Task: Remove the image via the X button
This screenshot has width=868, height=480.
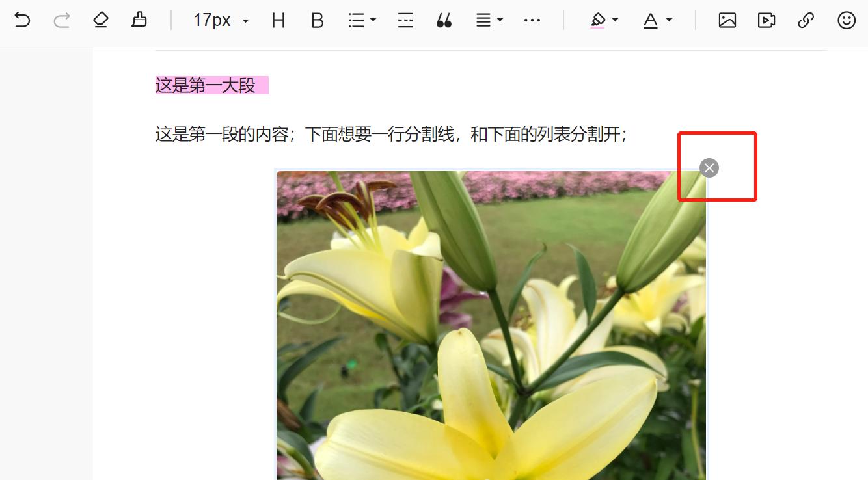Action: pyautogui.click(x=709, y=167)
